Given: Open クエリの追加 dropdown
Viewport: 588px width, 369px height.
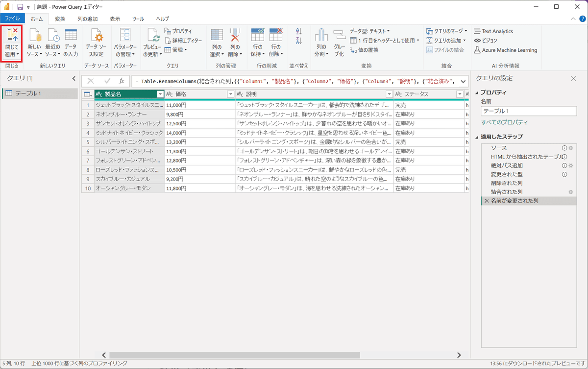Looking at the screenshot, I should (x=446, y=41).
